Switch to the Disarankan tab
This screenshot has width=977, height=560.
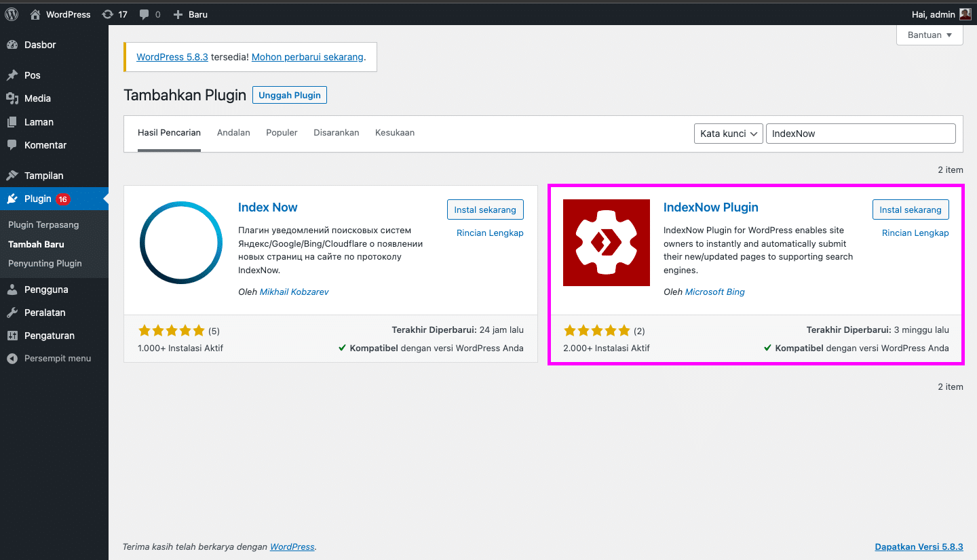click(337, 133)
